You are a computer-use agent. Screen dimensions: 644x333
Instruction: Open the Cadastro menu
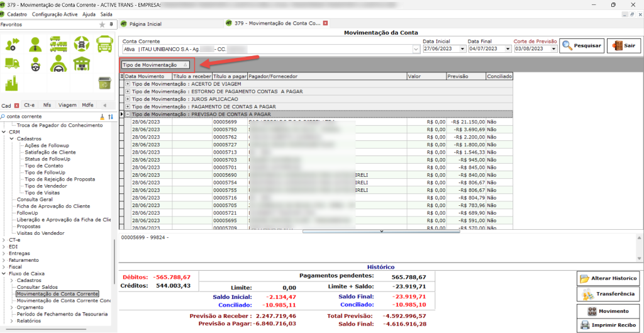point(17,14)
